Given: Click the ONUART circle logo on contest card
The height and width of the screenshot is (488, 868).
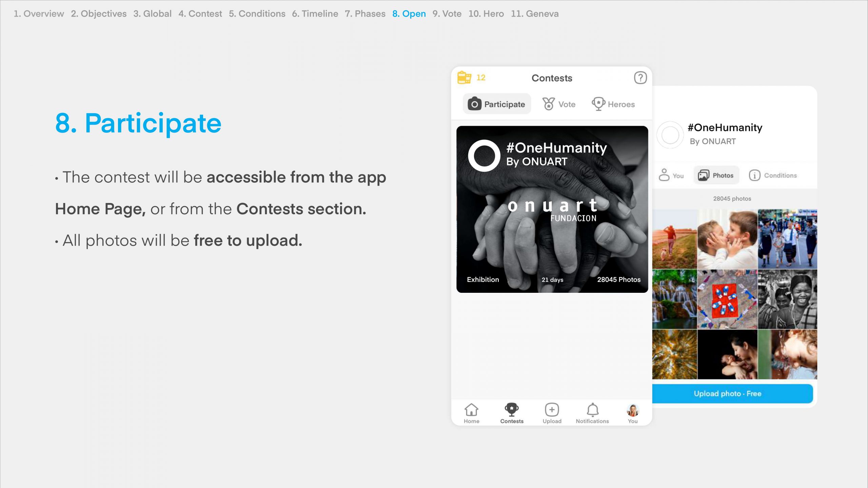Looking at the screenshot, I should point(484,156).
